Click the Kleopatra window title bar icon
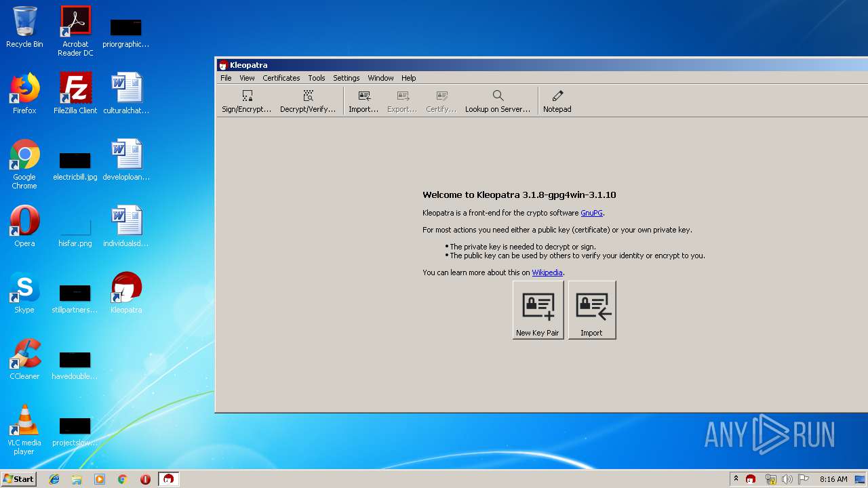 223,65
